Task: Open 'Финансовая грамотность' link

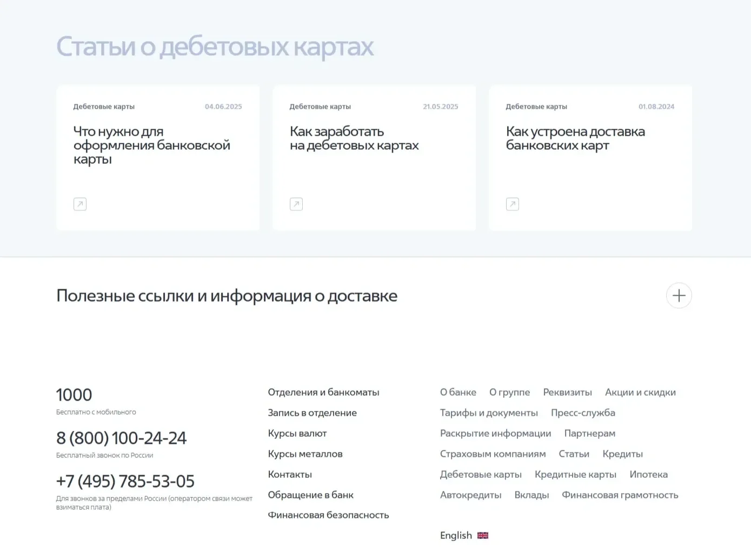Action: click(x=620, y=495)
